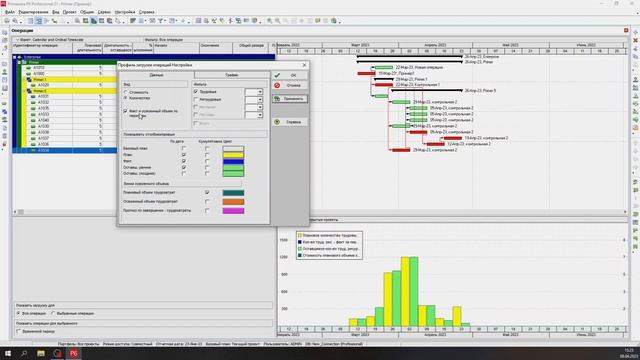The height and width of the screenshot is (360, 640).
Task: Toggle the План По дате checkbox
Action: coord(184,155)
